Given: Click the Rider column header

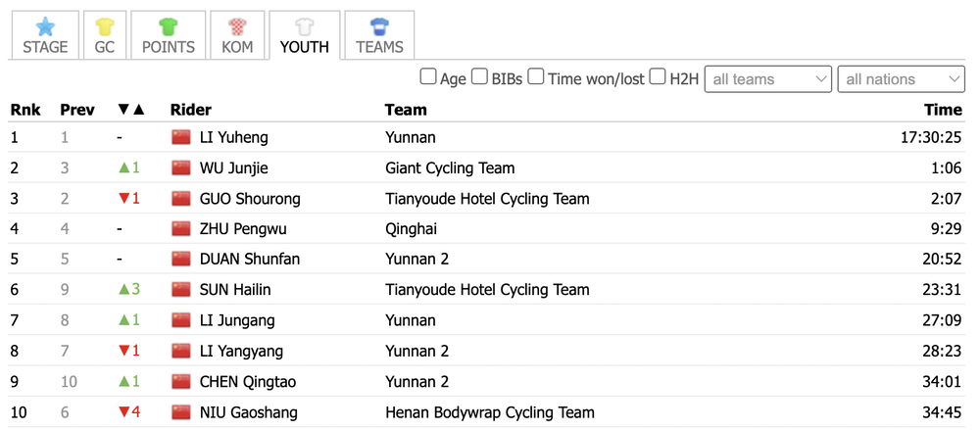Looking at the screenshot, I should [x=191, y=110].
